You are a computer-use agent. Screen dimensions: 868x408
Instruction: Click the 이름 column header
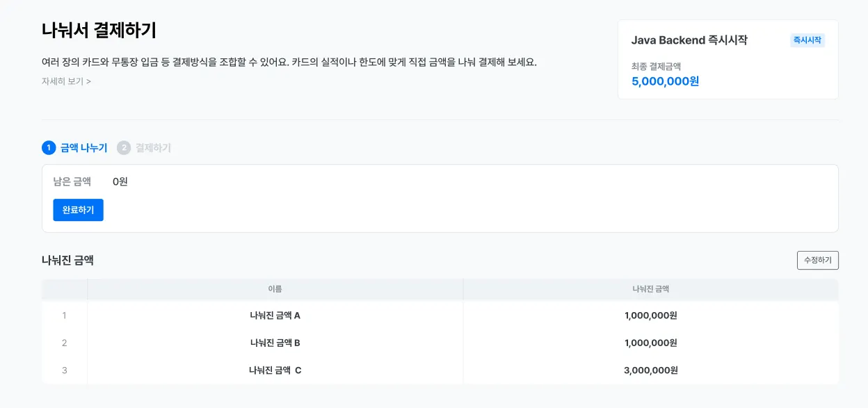[275, 289]
